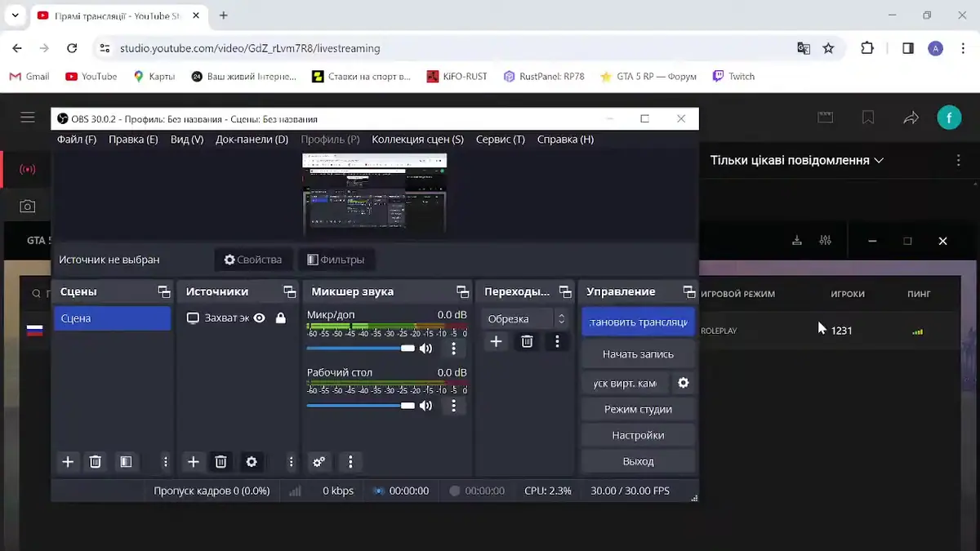Open Chrome tab search dropdown arrow
Viewport: 980px width, 551px height.
point(15,16)
